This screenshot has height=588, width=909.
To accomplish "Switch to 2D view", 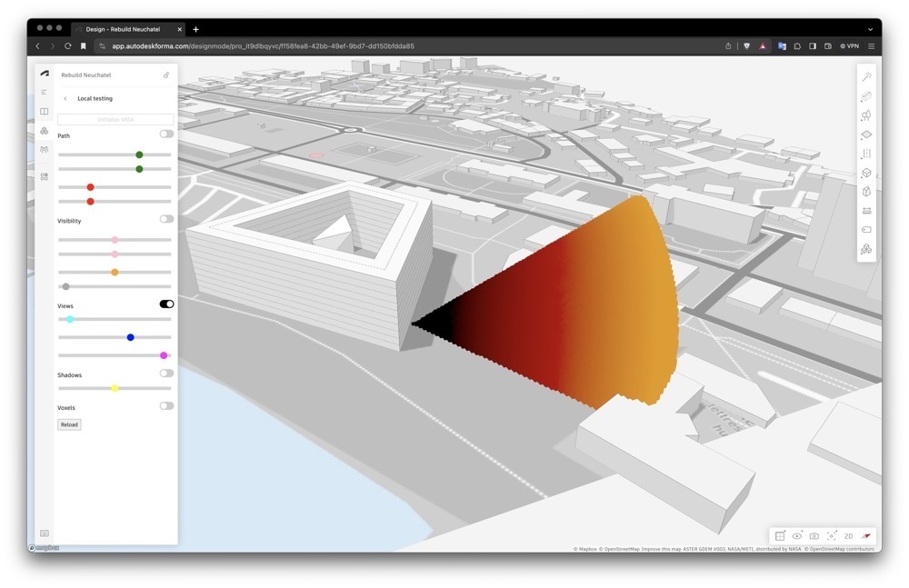I will (x=848, y=536).
